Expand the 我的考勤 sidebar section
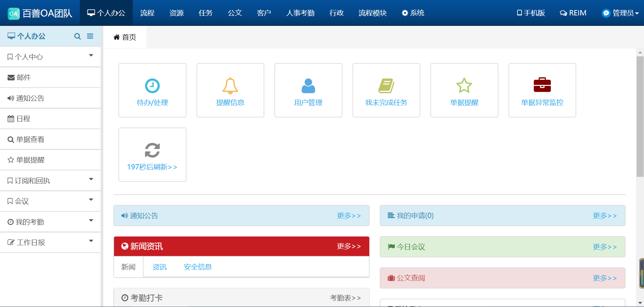The width and height of the screenshot is (644, 307). [50, 222]
